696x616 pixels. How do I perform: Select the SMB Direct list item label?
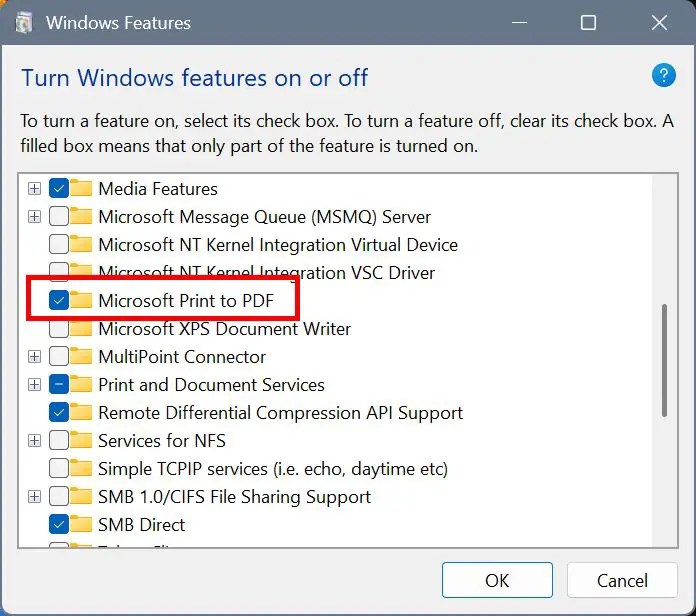click(x=141, y=525)
